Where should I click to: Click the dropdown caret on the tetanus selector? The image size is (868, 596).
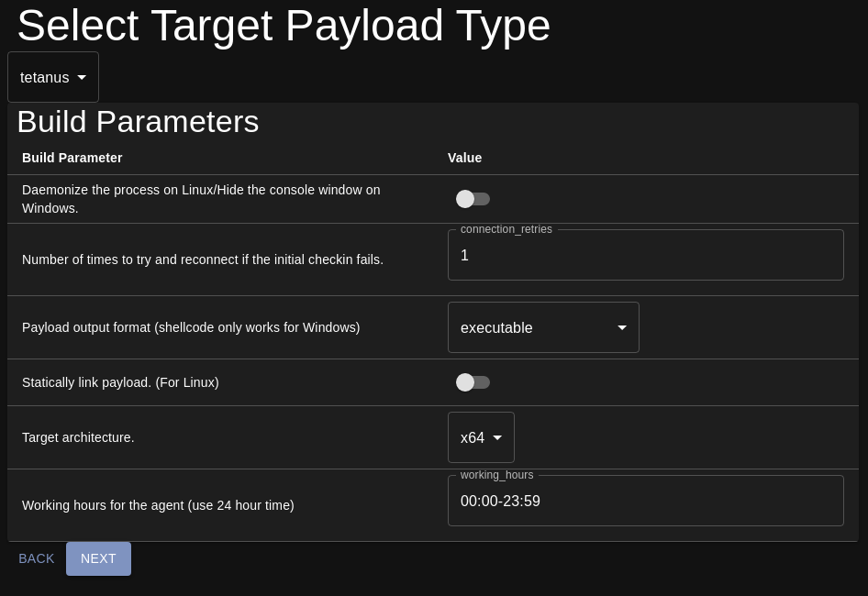click(82, 77)
